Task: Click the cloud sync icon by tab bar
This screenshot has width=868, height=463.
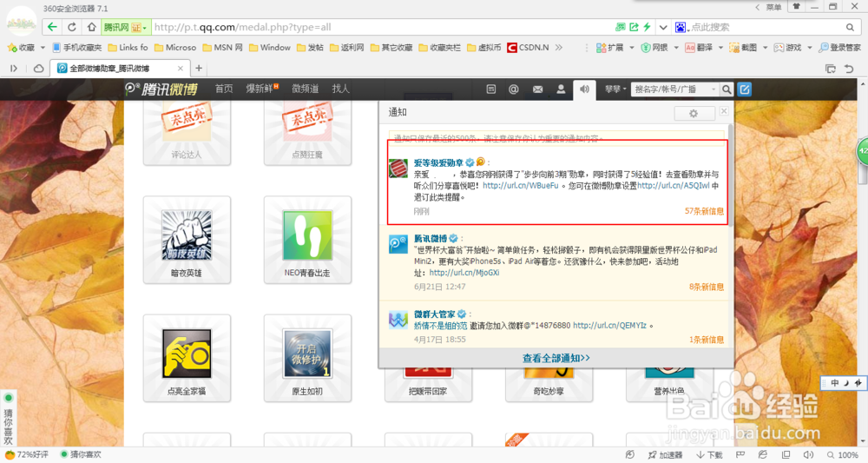Action: click(39, 69)
